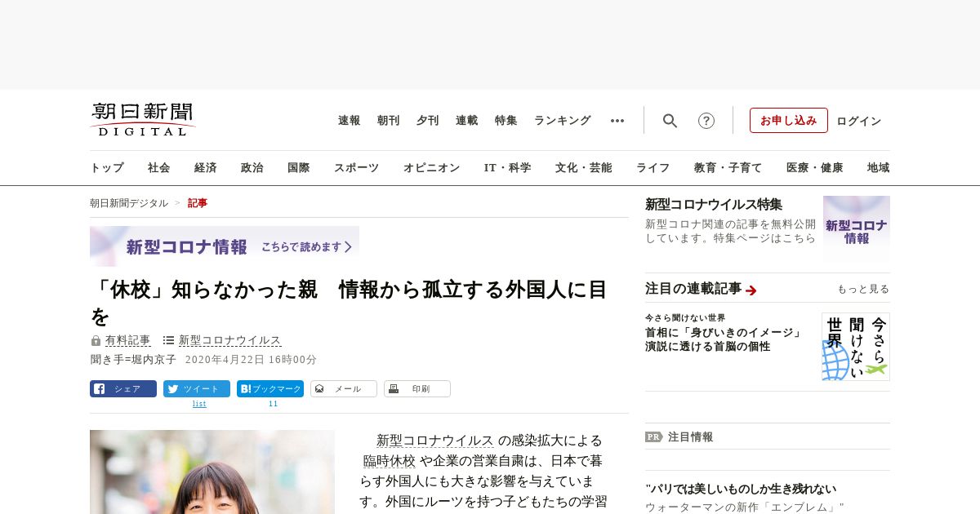Click the Twitter list link under ツイート
980x514 pixels.
(199, 404)
